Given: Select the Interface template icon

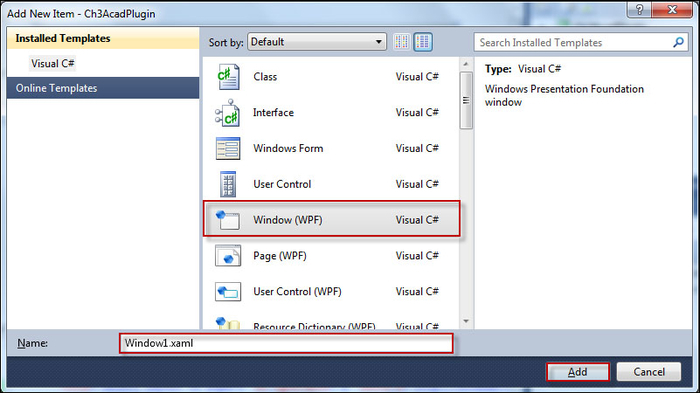Looking at the screenshot, I should tap(228, 113).
